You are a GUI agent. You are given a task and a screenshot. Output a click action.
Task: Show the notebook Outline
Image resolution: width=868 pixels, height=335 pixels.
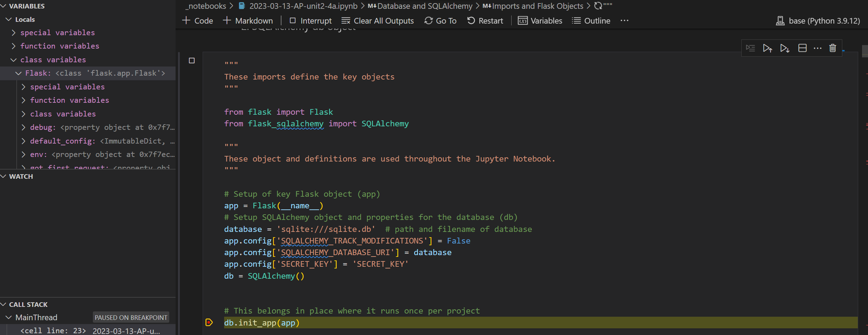tap(591, 21)
